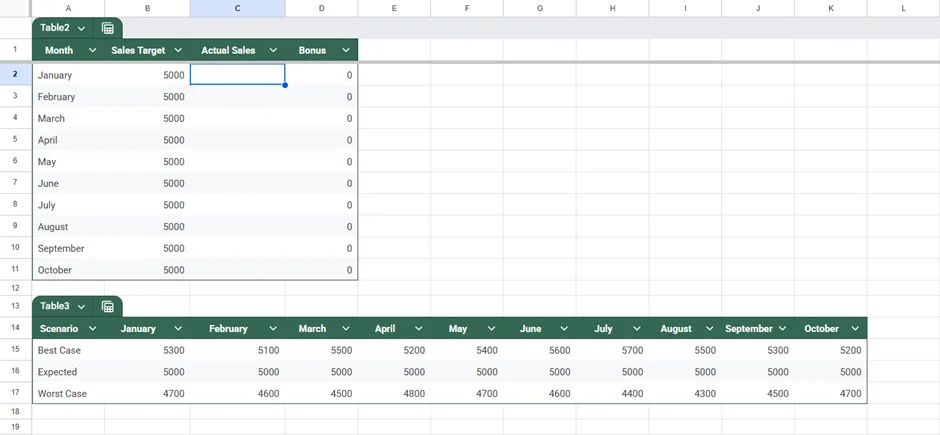Open Scenario column dropdown arrow
The height and width of the screenshot is (435, 940).
92,328
